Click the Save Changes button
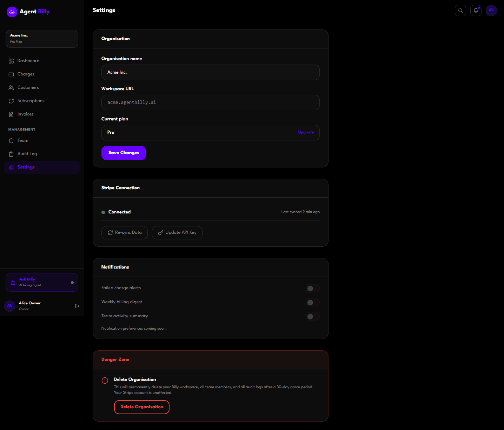 tap(124, 153)
